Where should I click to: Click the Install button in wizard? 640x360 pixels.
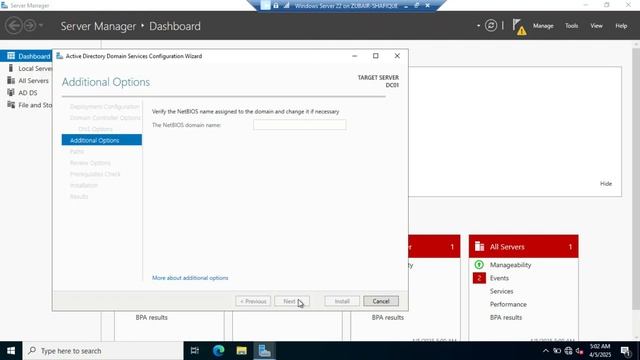pos(342,301)
